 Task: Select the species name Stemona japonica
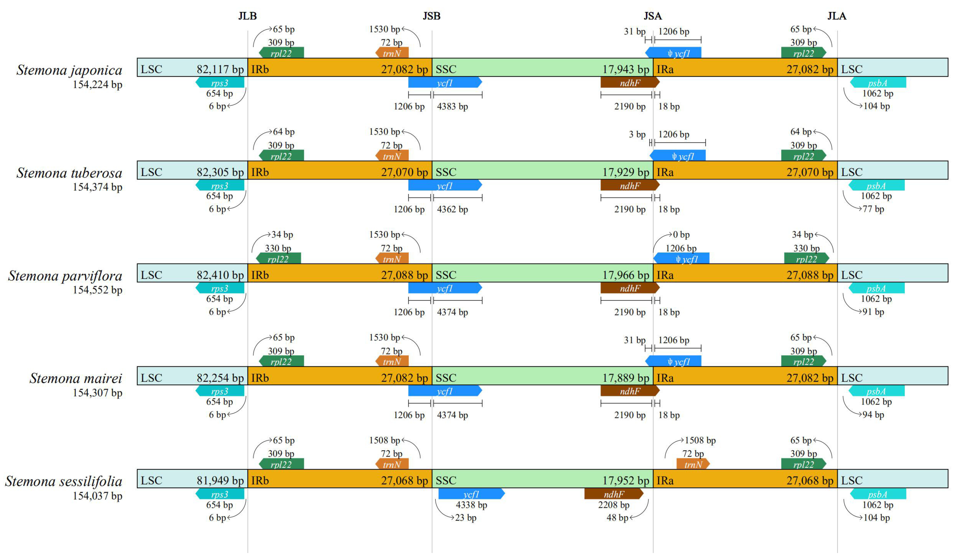pos(69,70)
